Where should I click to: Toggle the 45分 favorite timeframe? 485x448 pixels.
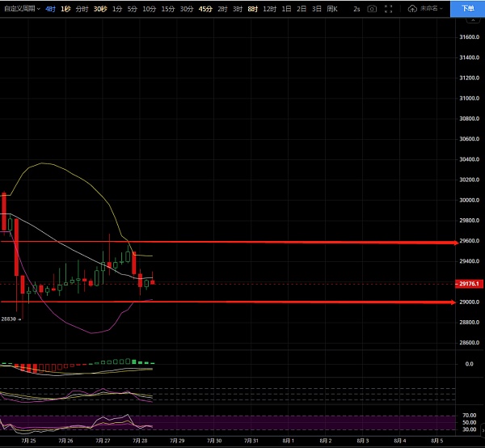point(205,9)
